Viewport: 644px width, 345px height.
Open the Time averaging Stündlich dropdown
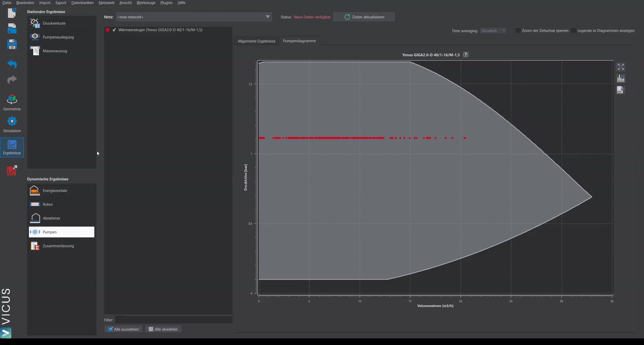(x=493, y=30)
